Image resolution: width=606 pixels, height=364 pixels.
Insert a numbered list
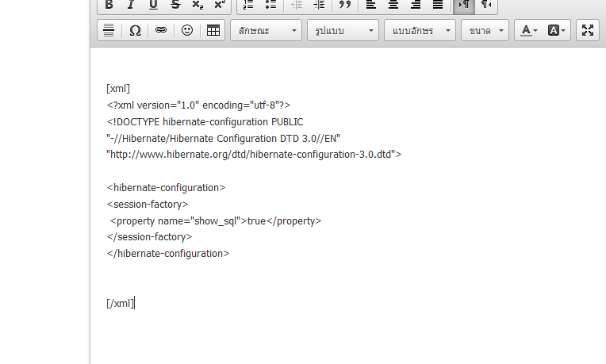click(x=248, y=5)
